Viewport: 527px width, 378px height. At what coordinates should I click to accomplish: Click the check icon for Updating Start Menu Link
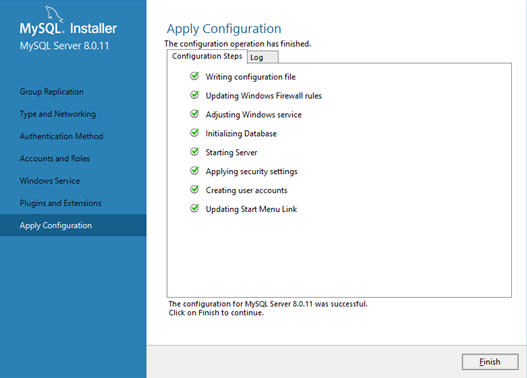click(195, 209)
